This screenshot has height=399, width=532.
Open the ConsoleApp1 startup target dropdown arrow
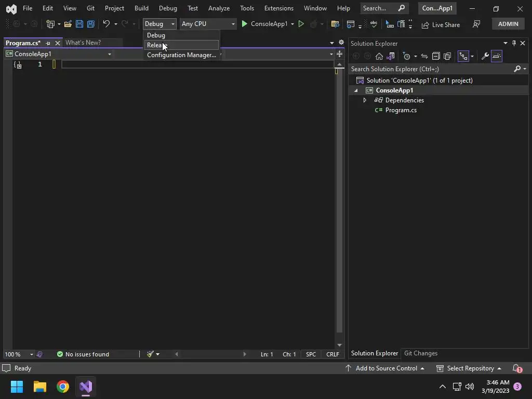coord(292,24)
